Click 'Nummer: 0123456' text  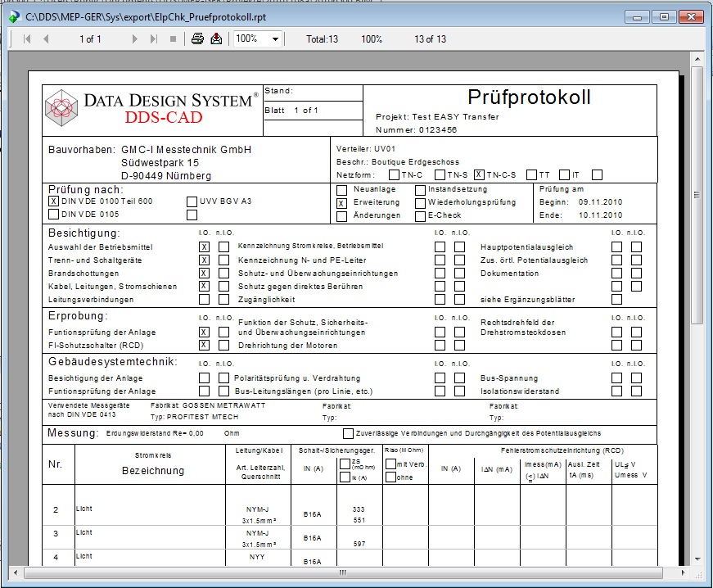pyautogui.click(x=416, y=130)
